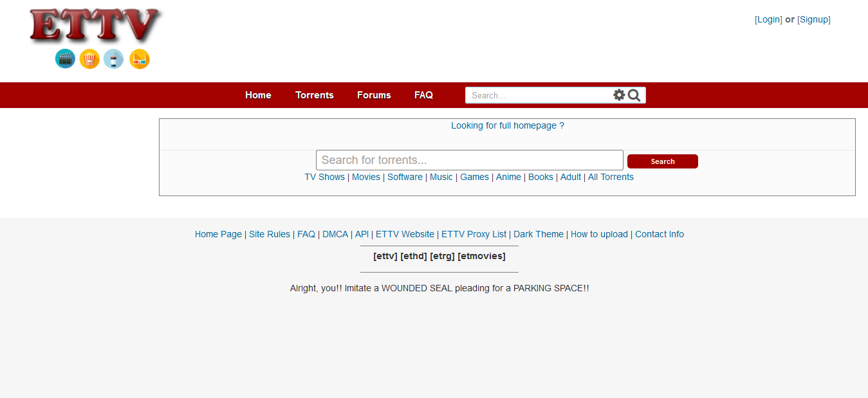Click the [ettv] group label
Viewport: 868px width, 398px height.
[x=385, y=256]
